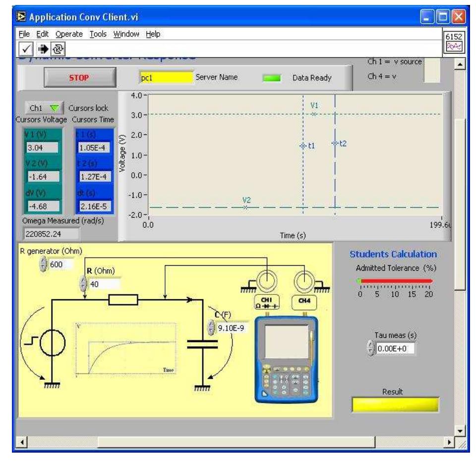
Task: Click the CH4 oscilloscope probe connector
Action: (x=304, y=281)
